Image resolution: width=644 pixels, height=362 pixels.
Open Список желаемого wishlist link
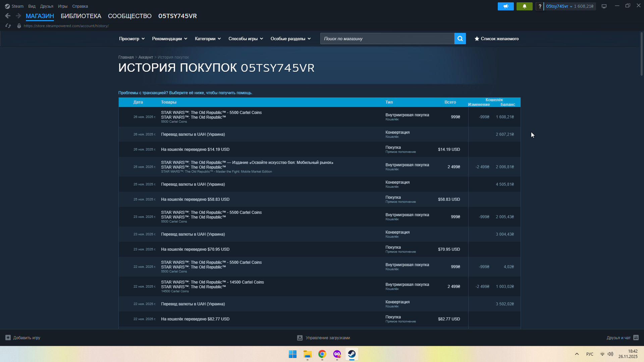[496, 39]
